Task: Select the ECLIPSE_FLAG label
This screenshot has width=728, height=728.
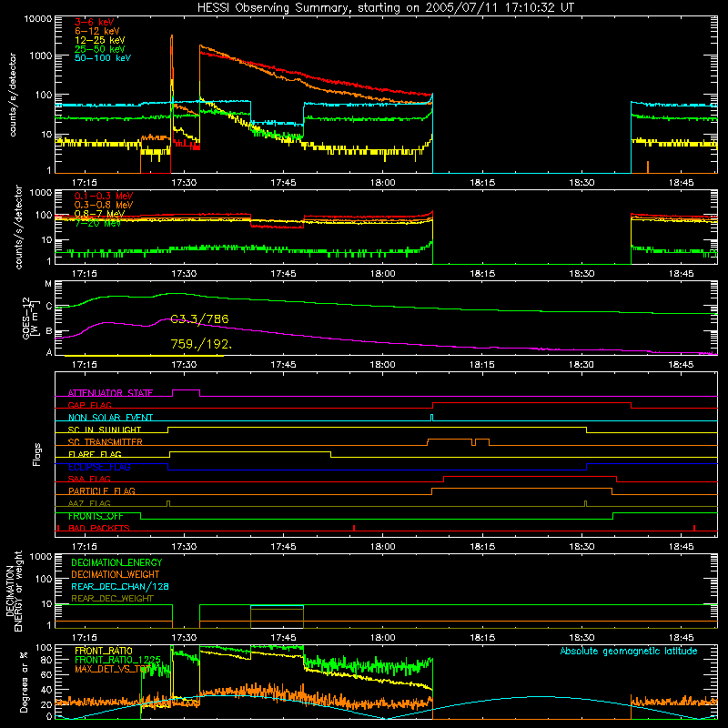Action: click(x=99, y=467)
